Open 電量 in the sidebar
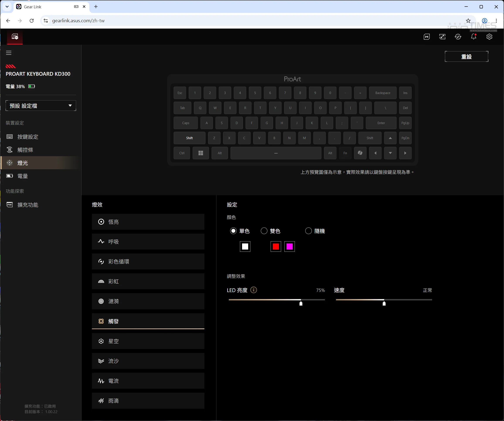 click(41, 176)
